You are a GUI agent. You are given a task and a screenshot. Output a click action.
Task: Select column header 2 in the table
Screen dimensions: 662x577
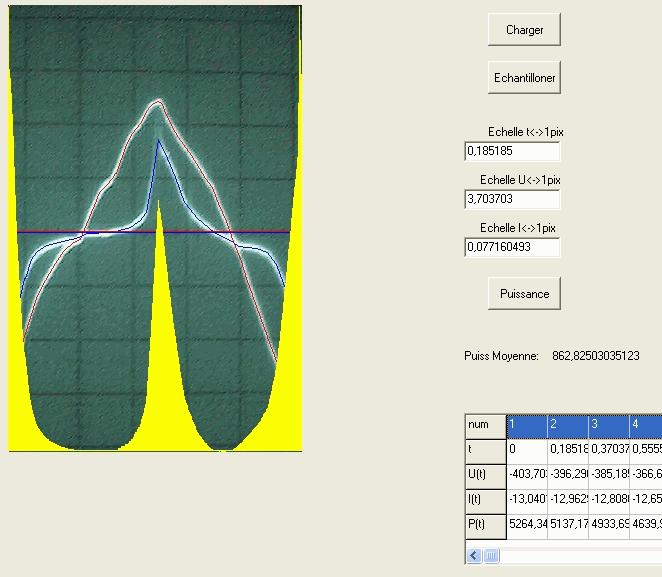pyautogui.click(x=567, y=425)
